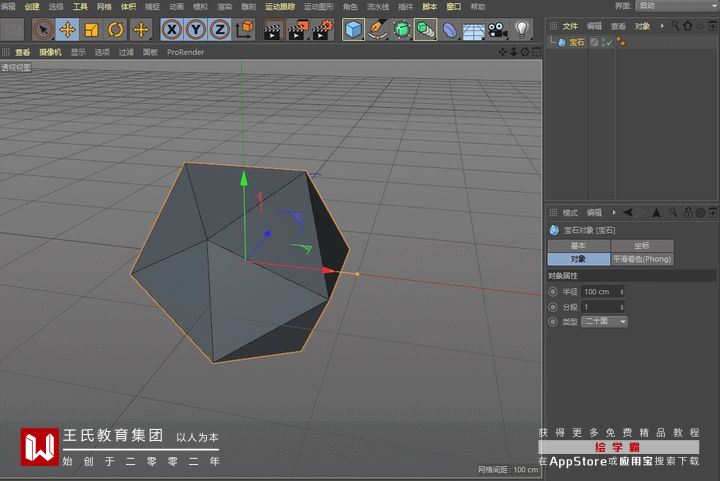
Task: Click the 半径 100 cm input field
Action: (602, 291)
